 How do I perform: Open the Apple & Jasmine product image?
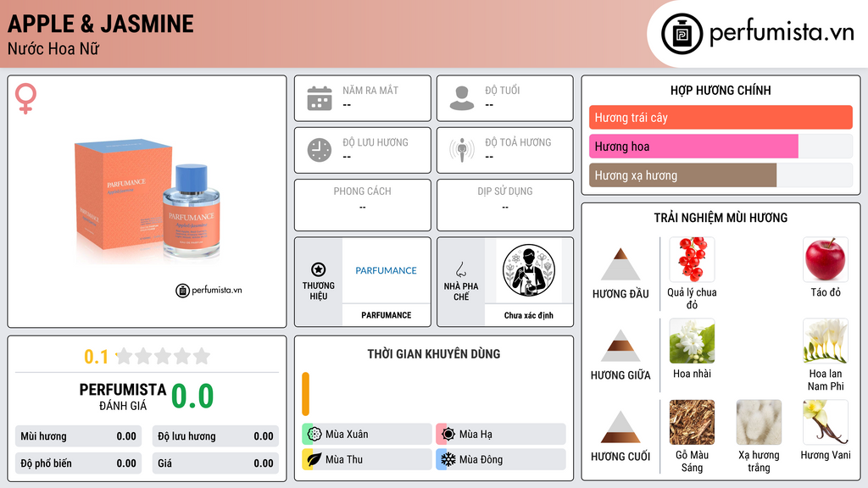click(x=147, y=202)
